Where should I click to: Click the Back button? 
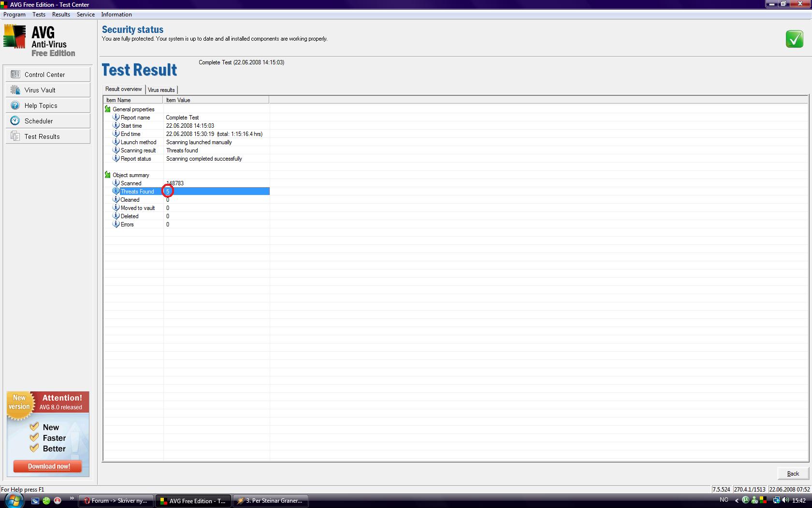[x=793, y=474]
